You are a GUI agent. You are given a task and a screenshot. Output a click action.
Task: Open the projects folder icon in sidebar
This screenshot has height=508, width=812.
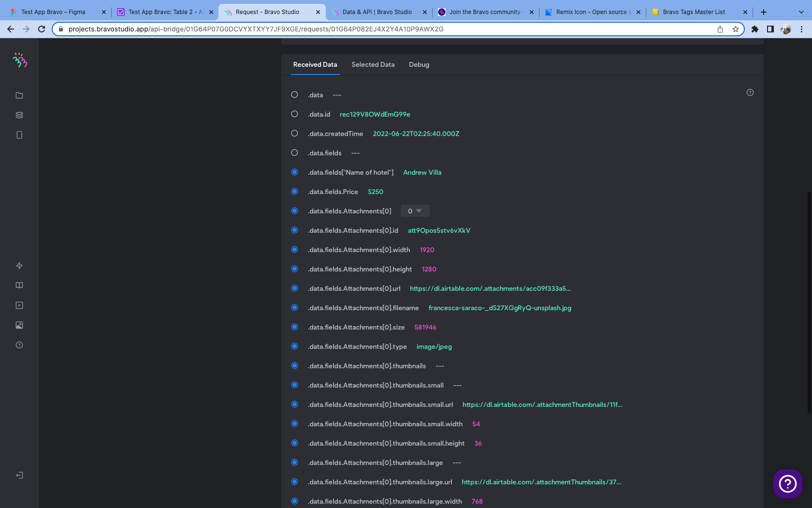coord(19,95)
